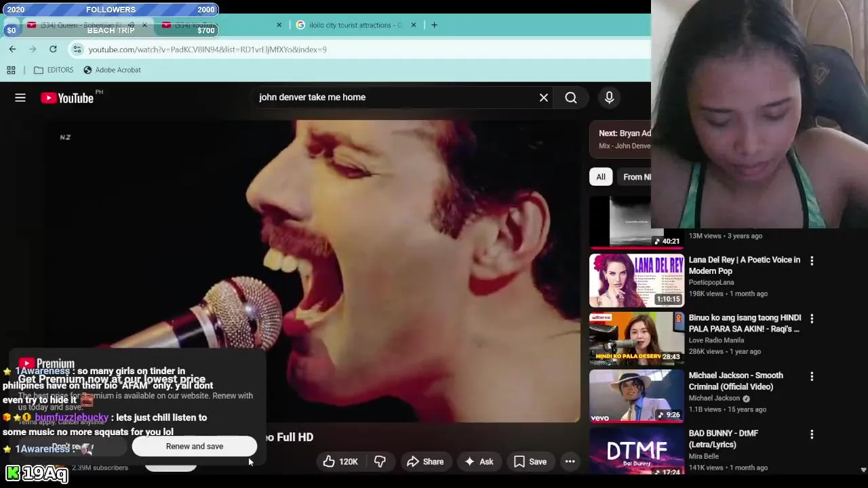Open the menu for BAD BUNNY - DtMF video

pyautogui.click(x=812, y=434)
